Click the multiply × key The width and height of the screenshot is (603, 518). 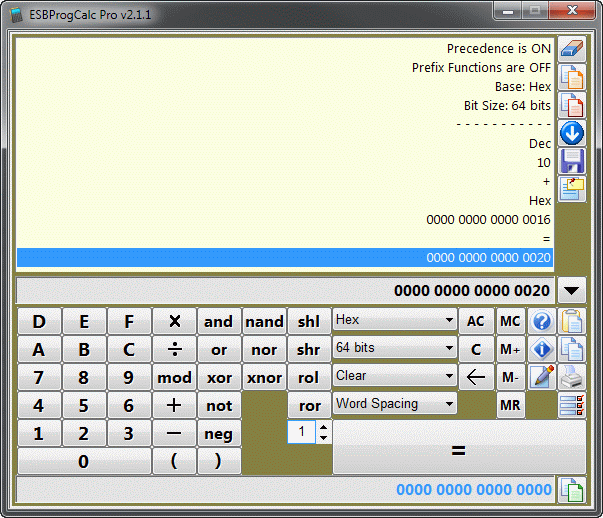[174, 321]
